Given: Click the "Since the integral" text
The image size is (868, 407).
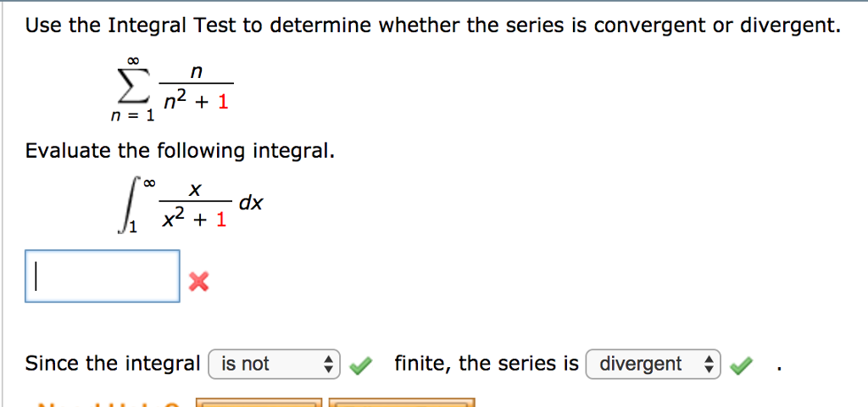Looking at the screenshot, I should pyautogui.click(x=113, y=364).
